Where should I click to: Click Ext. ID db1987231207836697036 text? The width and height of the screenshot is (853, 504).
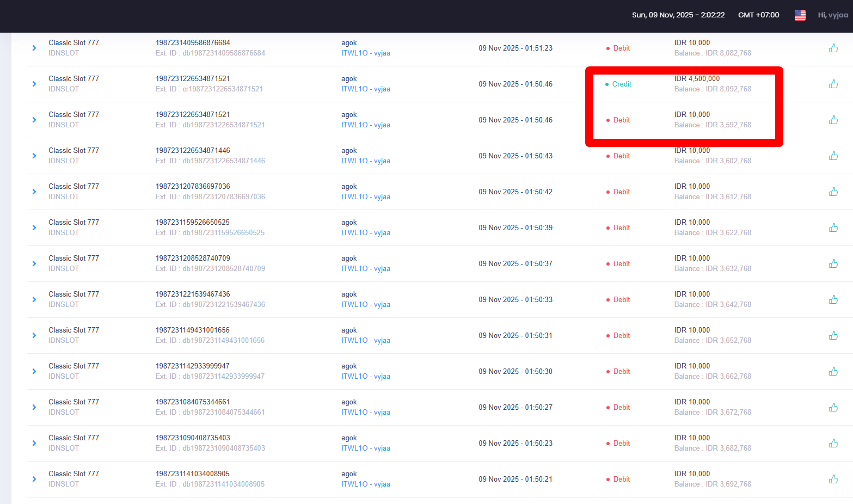tap(210, 197)
